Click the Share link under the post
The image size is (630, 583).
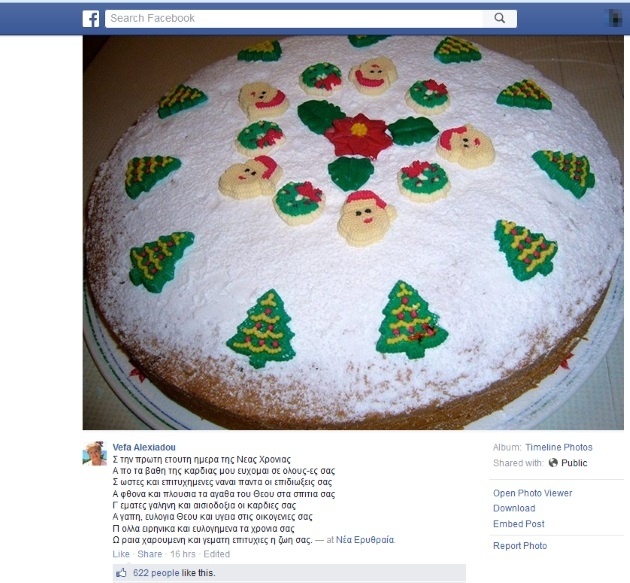(149, 554)
